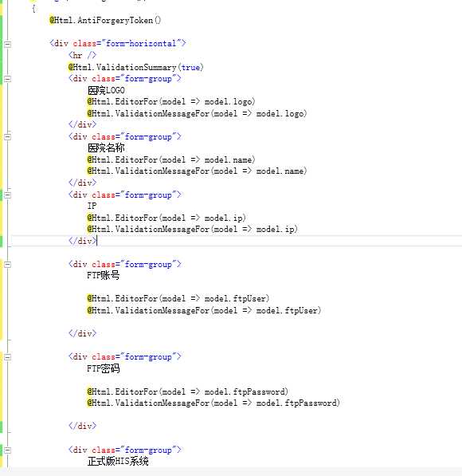Image resolution: width=462 pixels, height=476 pixels.
Task: Click the closing </div> after model.logo validation
Action: pos(82,124)
